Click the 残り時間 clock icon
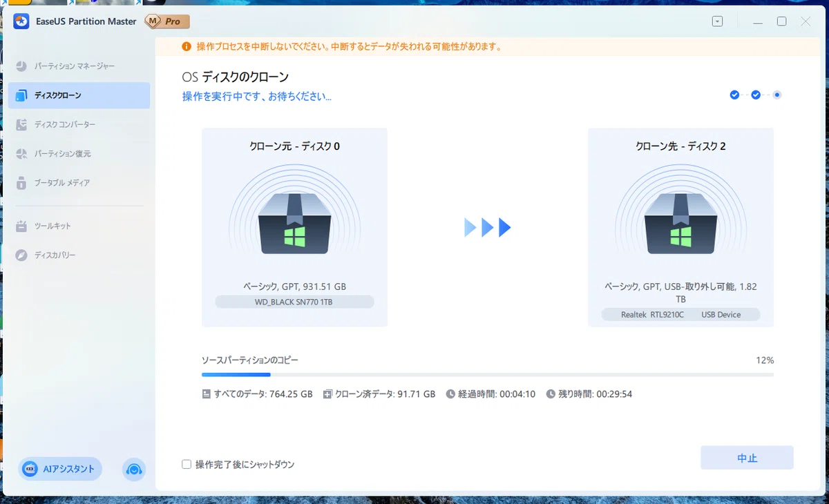Screen dimensions: 829x504 coord(551,394)
